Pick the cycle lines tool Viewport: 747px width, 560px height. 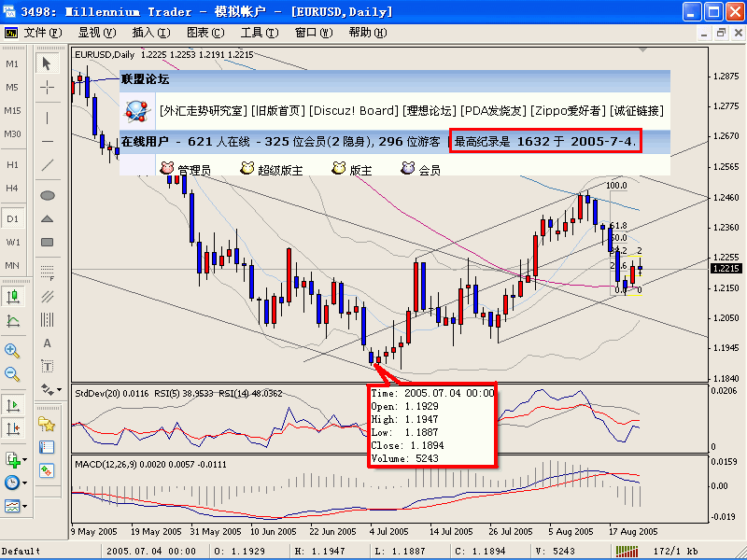[x=48, y=319]
